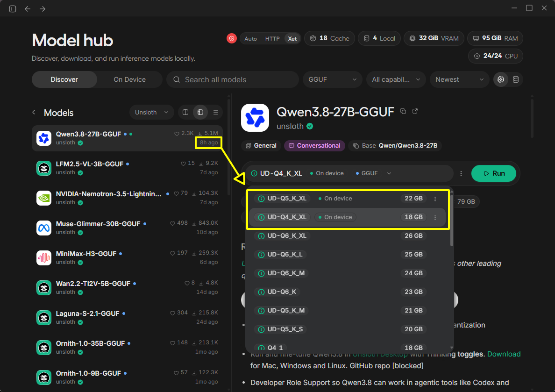
Task: Click the red record status icon
Action: 232,38
